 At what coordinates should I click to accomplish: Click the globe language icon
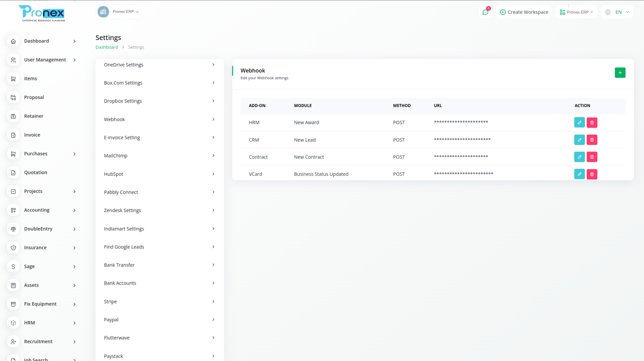coord(608,12)
